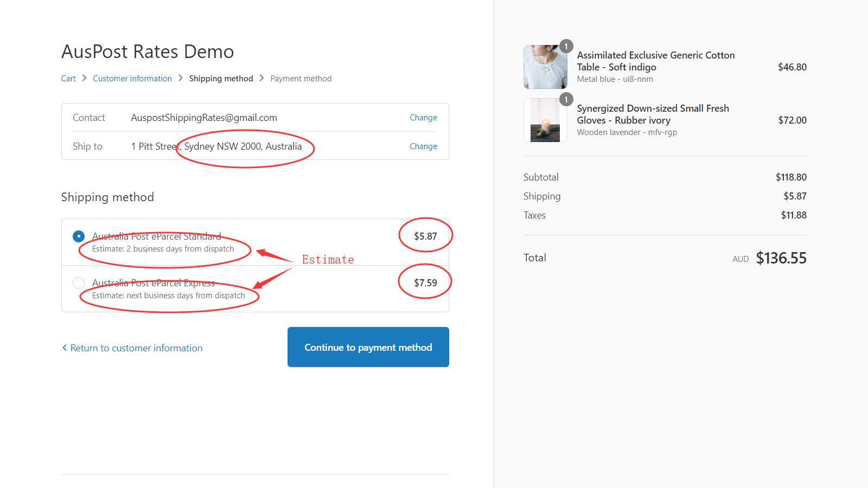Click 'Assimilated Exclusive Generic Cotton Table' product name
Viewport: 868px width, 488px height.
click(x=656, y=61)
